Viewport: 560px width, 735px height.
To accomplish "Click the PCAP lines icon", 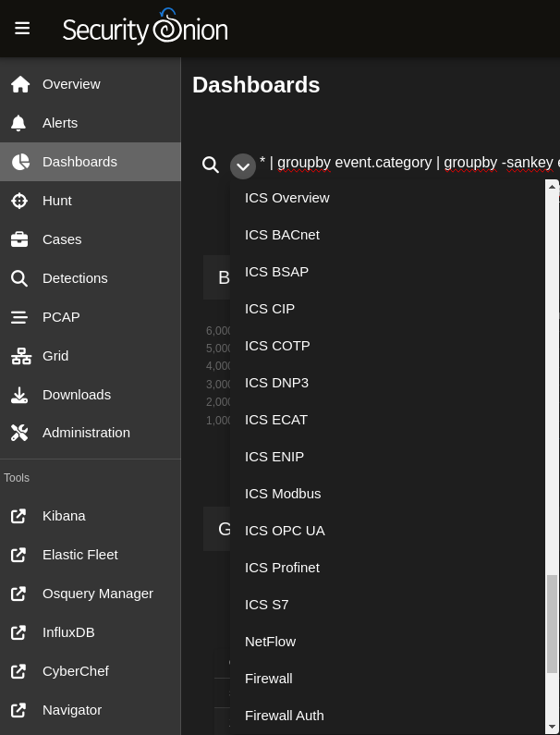I will click(19, 317).
